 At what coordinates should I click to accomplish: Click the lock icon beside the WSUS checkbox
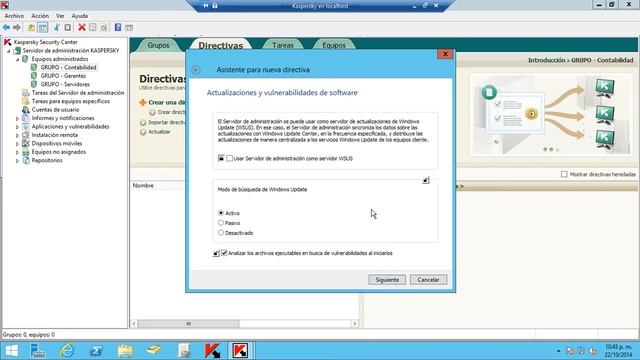(x=221, y=158)
